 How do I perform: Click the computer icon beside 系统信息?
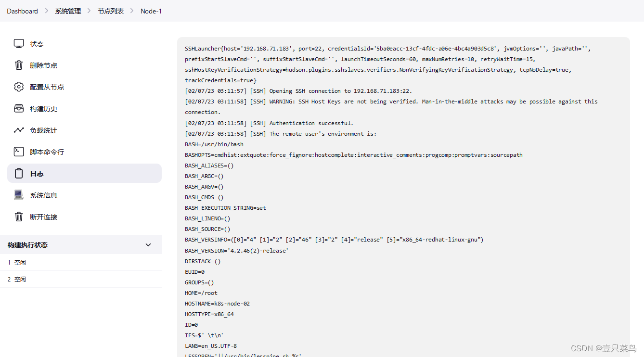[19, 195]
